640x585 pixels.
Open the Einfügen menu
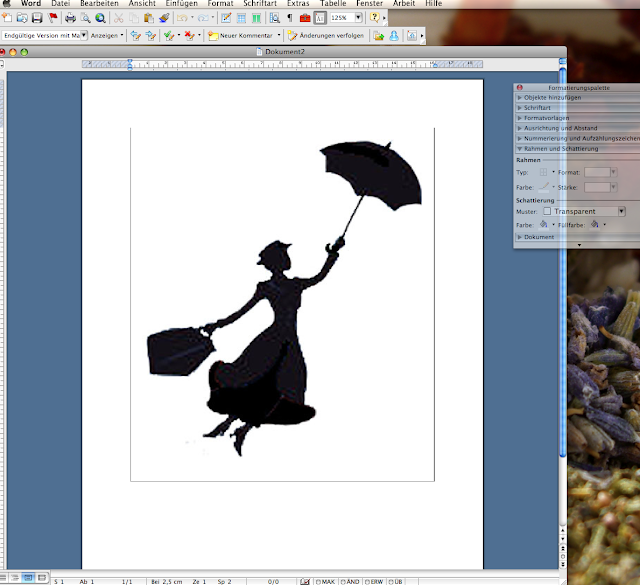[x=182, y=4]
